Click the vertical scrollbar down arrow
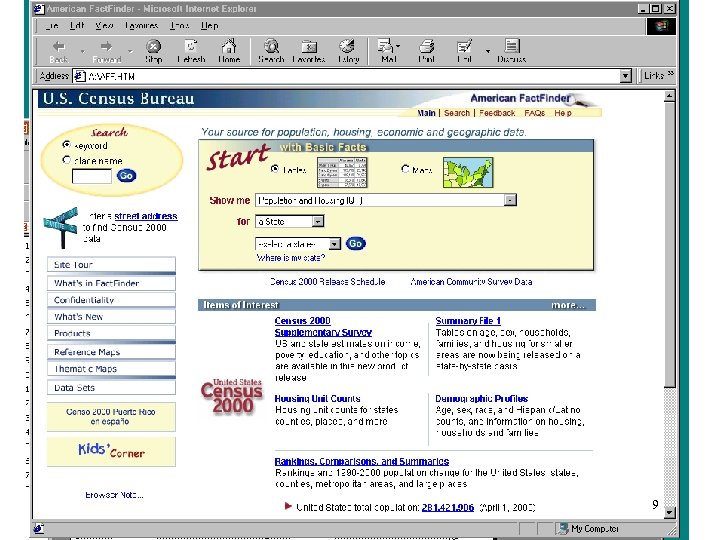 [x=669, y=512]
